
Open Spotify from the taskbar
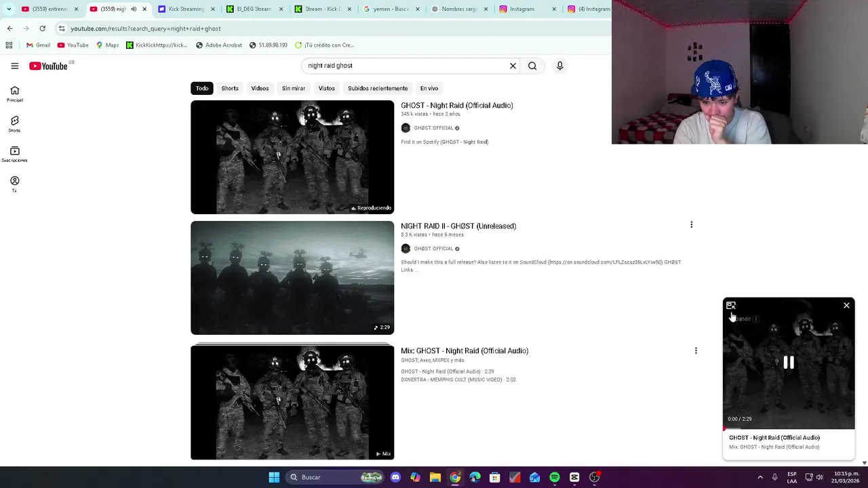[555, 477]
